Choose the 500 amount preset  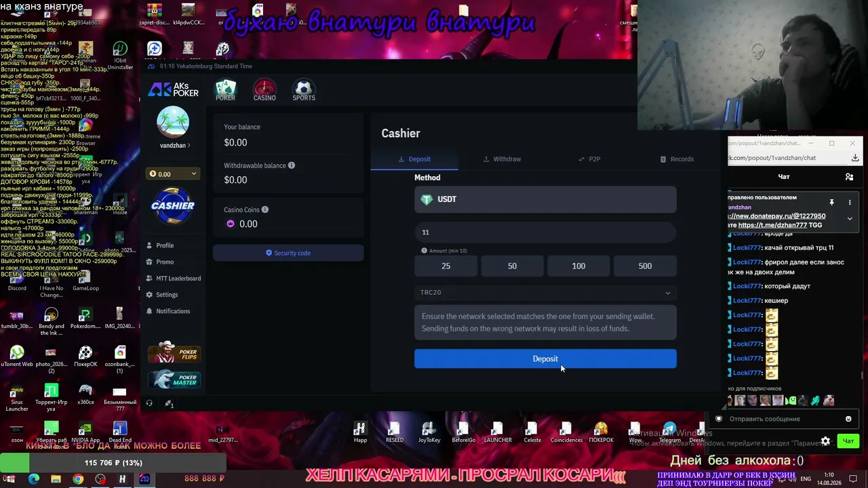645,266
